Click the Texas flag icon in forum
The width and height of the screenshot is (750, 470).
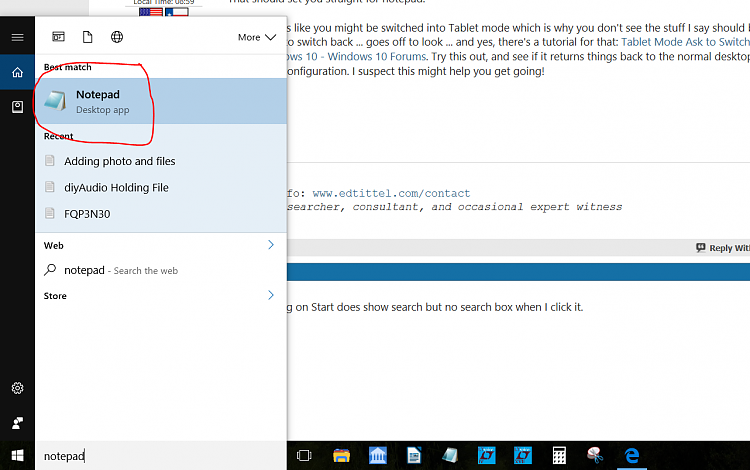176,11
